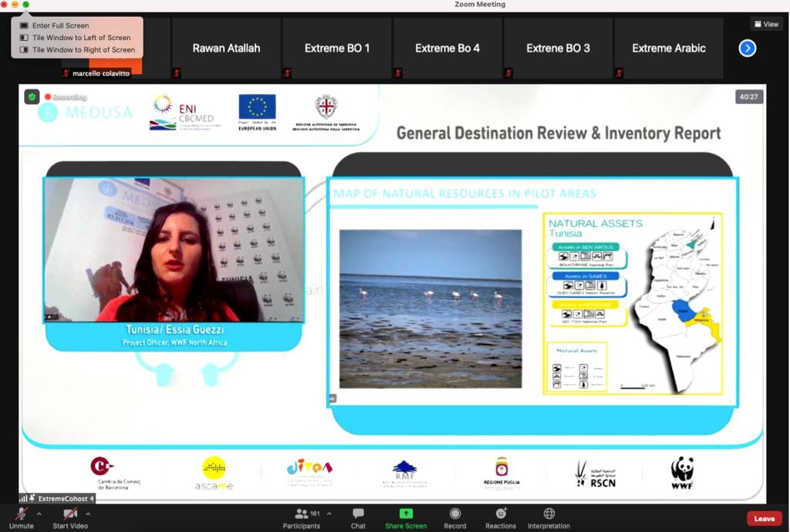The height and width of the screenshot is (532, 790).
Task: Choose Enter Full Screen from menu
Action: [60, 25]
